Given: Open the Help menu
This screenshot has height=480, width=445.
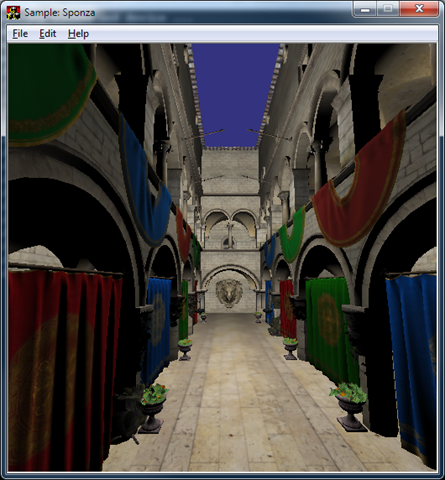Looking at the screenshot, I should tap(78, 34).
